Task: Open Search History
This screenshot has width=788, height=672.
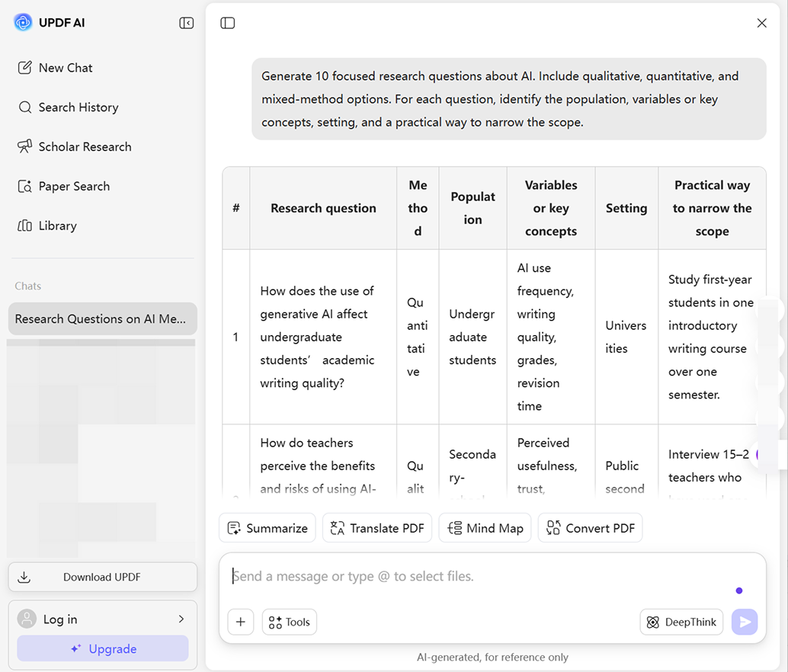Action: point(69,107)
